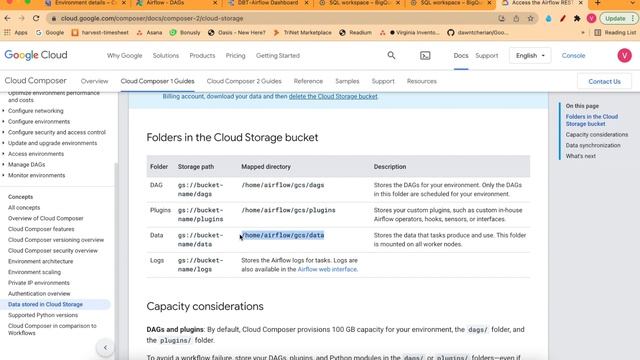Expand Monitor environments in the sidebar
Image resolution: width=640 pixels, height=360 pixels.
coord(36,176)
